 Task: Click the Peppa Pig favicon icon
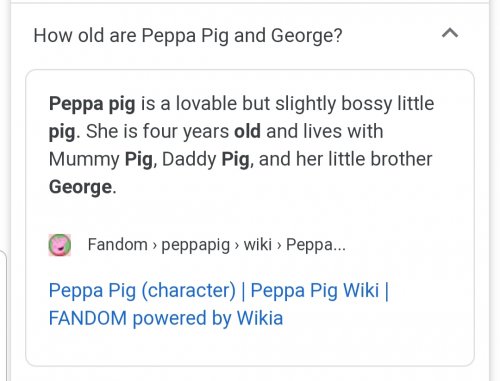pyautogui.click(x=60, y=245)
